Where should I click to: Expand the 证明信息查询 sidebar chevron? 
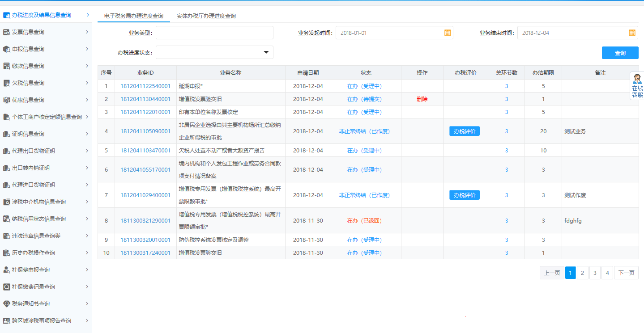(x=88, y=134)
